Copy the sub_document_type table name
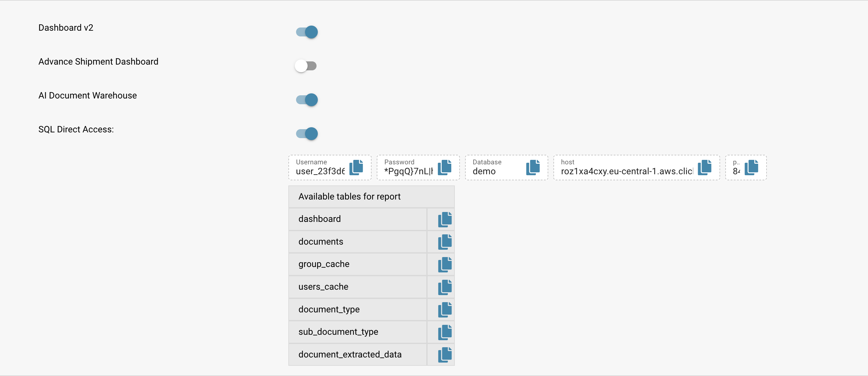The width and height of the screenshot is (868, 376). tap(445, 332)
